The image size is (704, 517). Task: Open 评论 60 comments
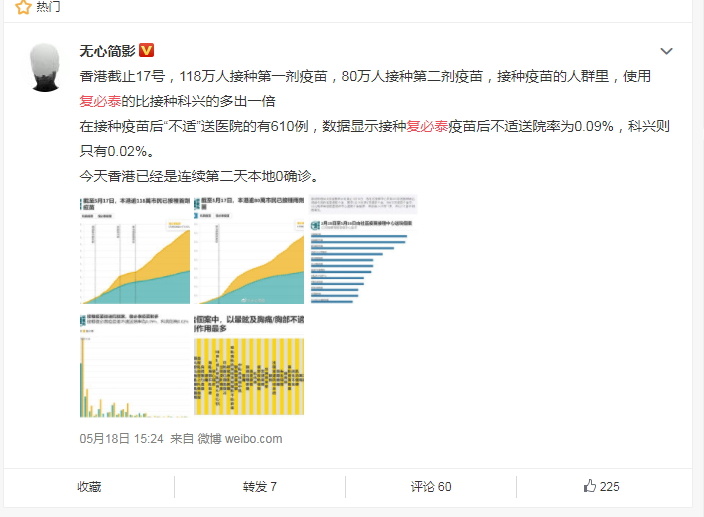431,486
